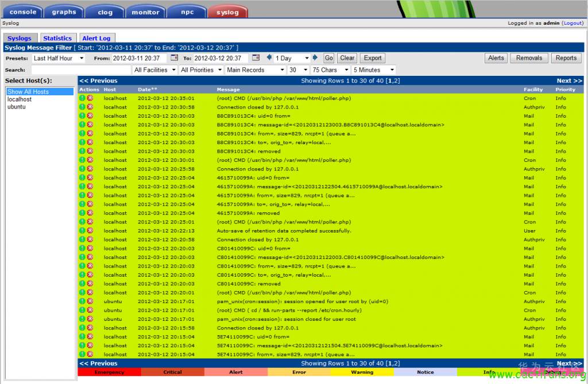588x384 pixels.
Task: Click green alert icon for cron.hourly row
Action: coord(82,310)
